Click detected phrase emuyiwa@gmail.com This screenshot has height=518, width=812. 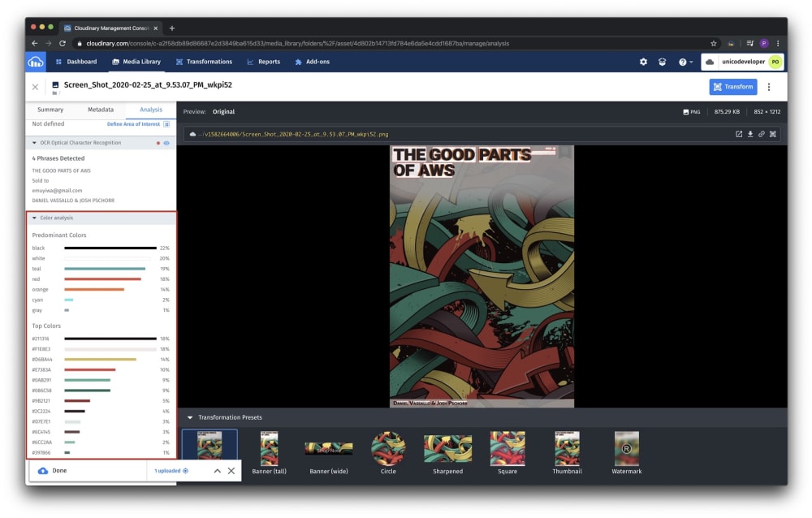click(x=57, y=191)
